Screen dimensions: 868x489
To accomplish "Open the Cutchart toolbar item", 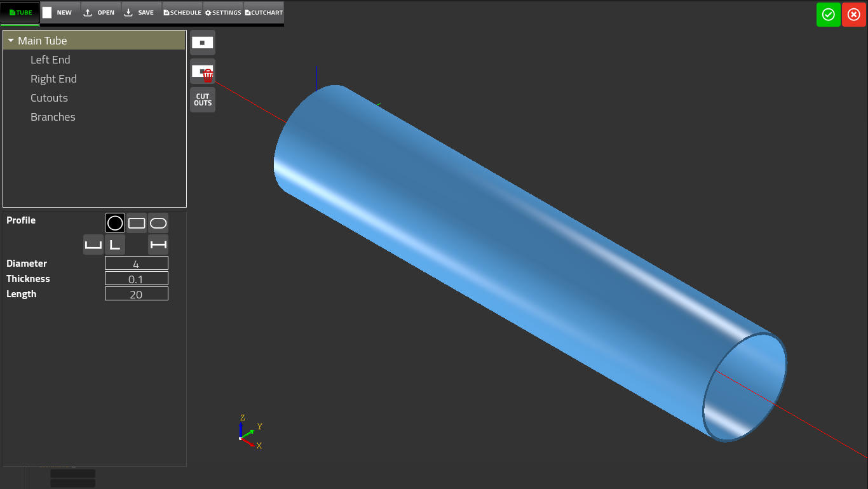I will pos(264,13).
